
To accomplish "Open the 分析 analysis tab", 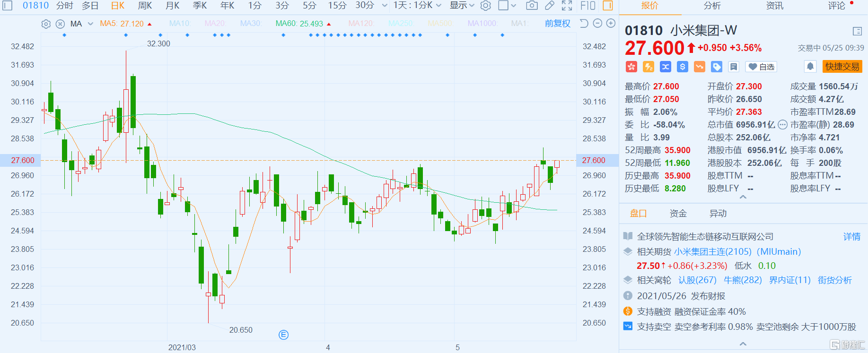I will 712,6.
